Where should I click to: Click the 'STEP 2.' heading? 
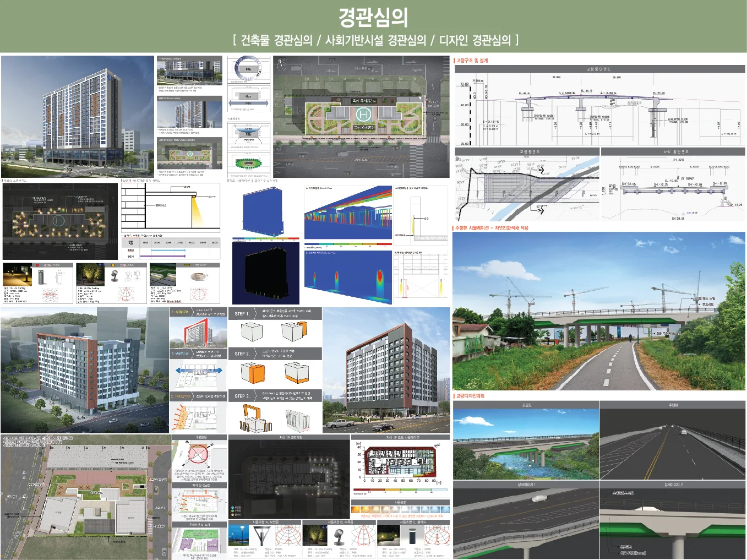[242, 354]
